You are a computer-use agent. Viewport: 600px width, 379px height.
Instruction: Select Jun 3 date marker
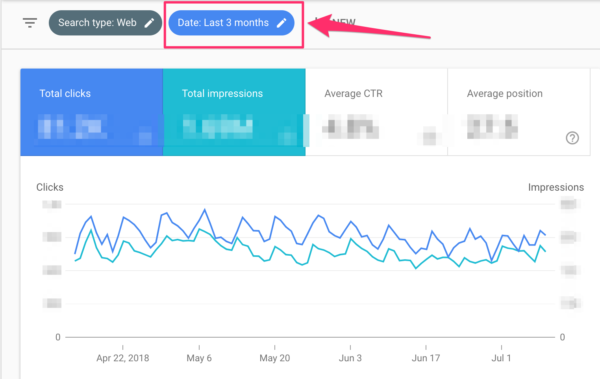click(x=350, y=358)
